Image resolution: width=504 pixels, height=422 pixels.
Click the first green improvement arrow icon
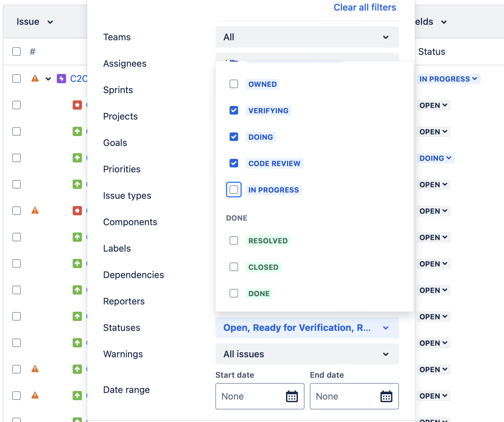coord(77,131)
